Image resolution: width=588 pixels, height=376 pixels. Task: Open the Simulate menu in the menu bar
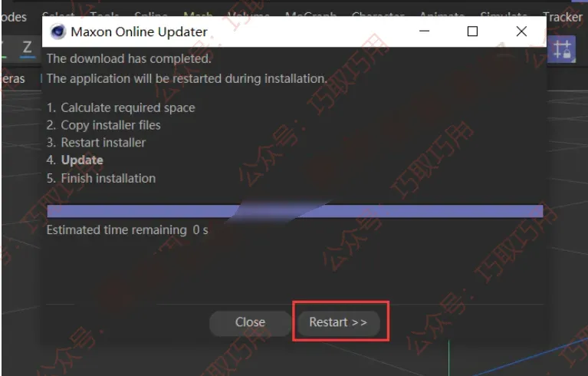pos(503,15)
